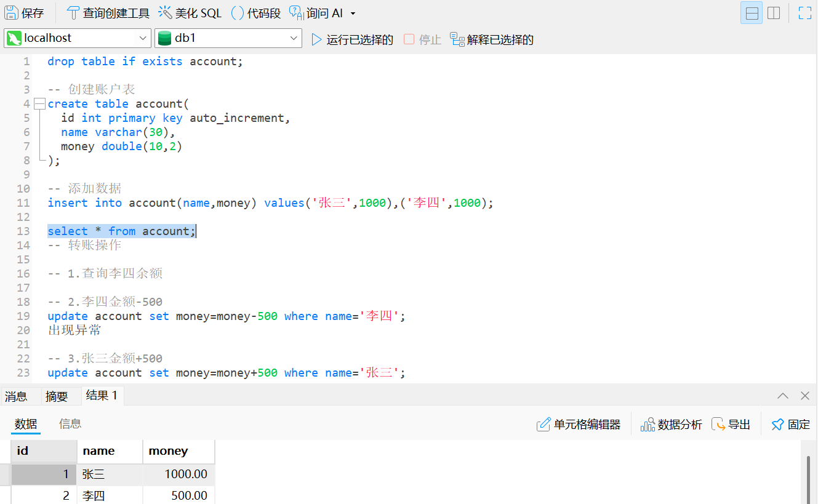Select the id cell with value 1

(44, 474)
